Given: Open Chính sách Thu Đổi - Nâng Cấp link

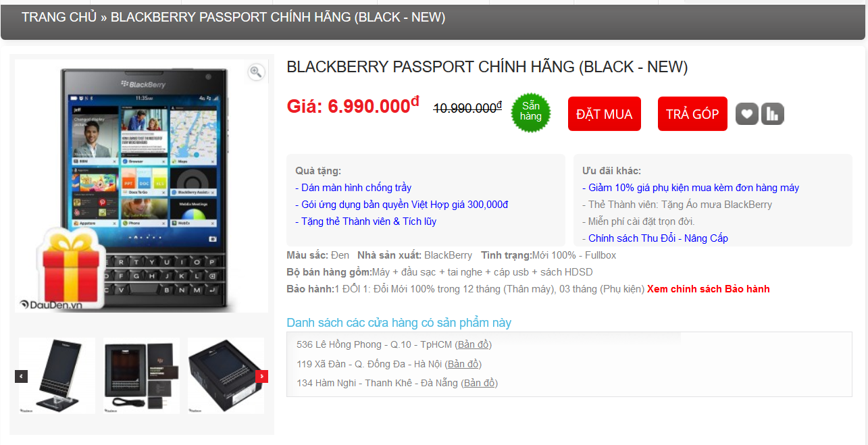Looking at the screenshot, I should [x=655, y=238].
